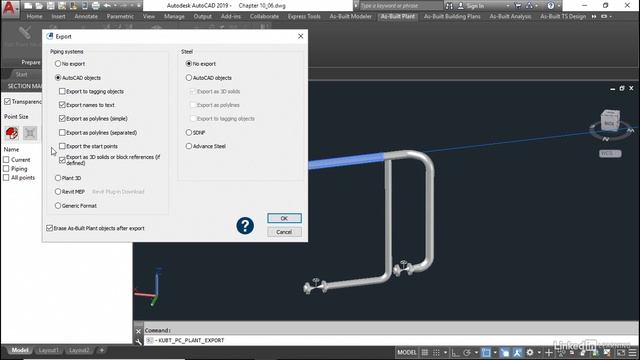Click the blue help question mark in Export dialog

(x=245, y=226)
